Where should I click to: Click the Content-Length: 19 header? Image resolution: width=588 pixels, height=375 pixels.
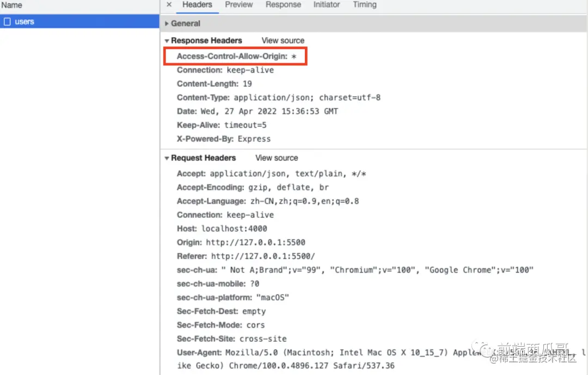[214, 84]
